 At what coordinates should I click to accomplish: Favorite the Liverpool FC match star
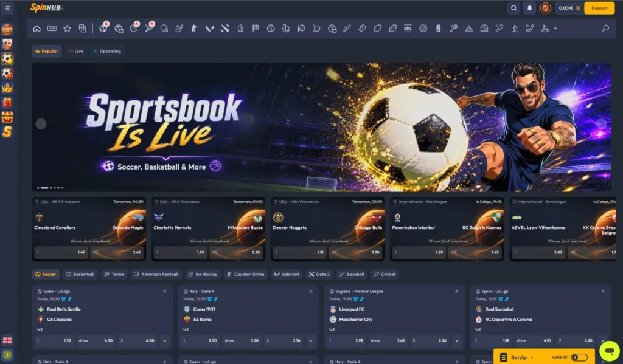pos(456,291)
